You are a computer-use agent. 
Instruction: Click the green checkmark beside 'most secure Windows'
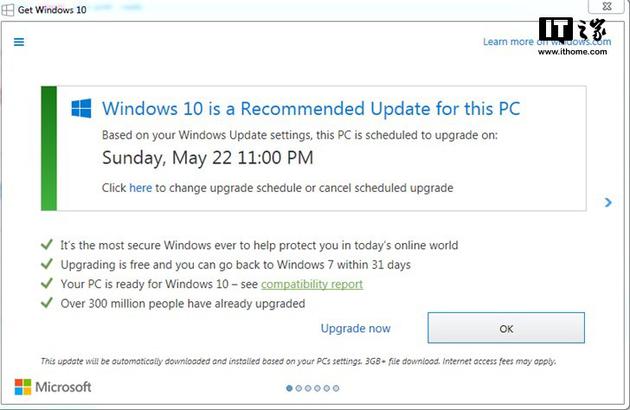tap(47, 244)
